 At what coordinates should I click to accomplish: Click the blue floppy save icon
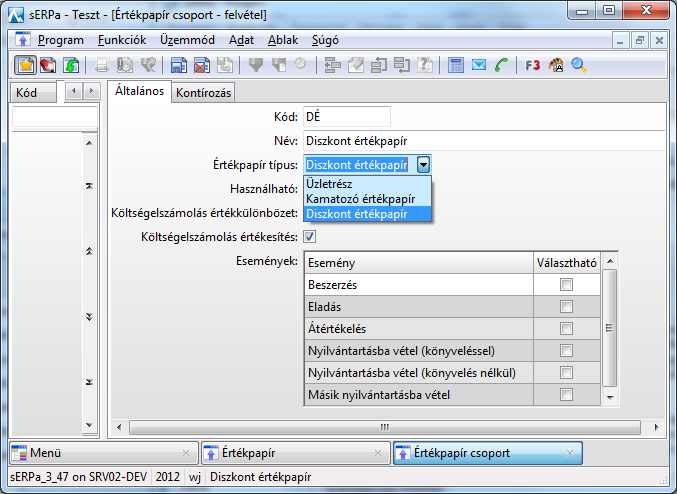pyautogui.click(x=178, y=65)
